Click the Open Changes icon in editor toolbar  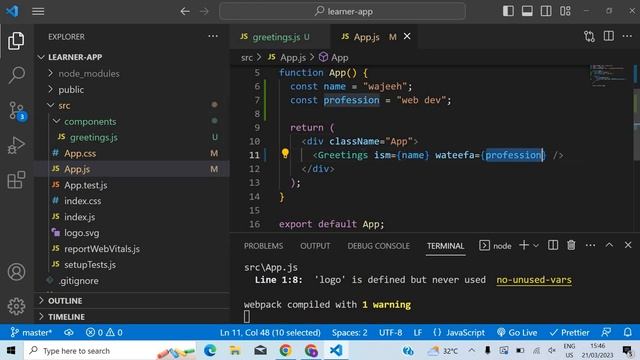click(589, 36)
